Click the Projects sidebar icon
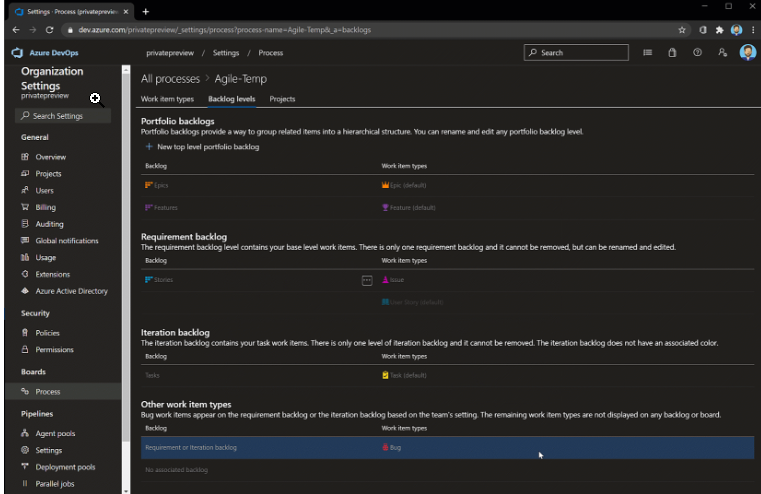The width and height of the screenshot is (761, 494). coord(25,173)
